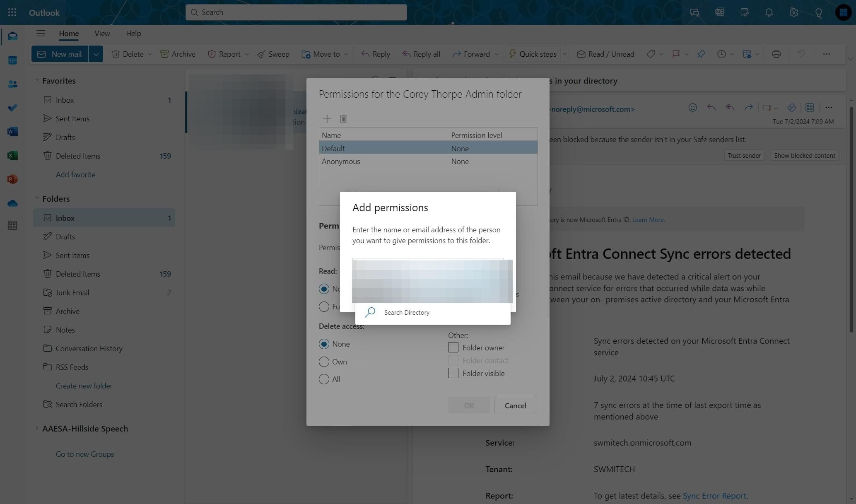Screen dimensions: 856x504
Task: Select All under Delete access
Action: click(324, 379)
